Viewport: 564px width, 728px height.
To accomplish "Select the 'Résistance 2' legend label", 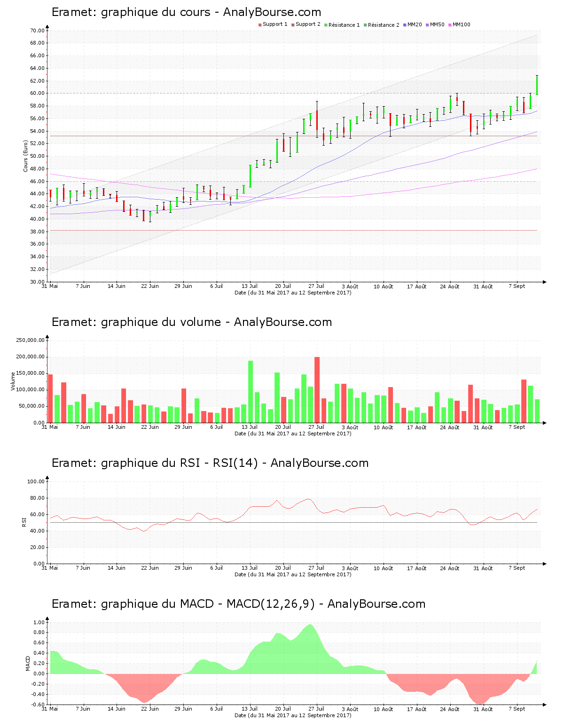I will pos(384,24).
